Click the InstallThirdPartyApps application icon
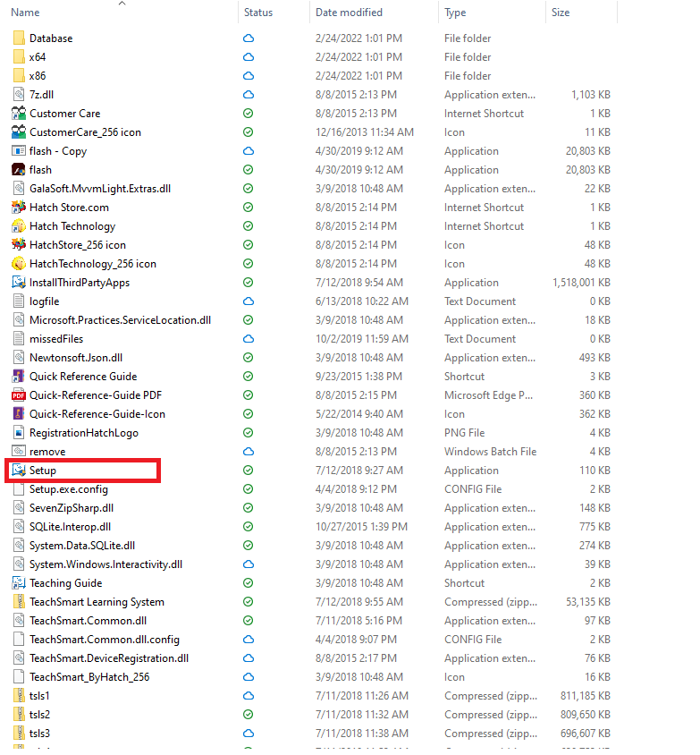This screenshot has height=755, width=700. coord(19,283)
